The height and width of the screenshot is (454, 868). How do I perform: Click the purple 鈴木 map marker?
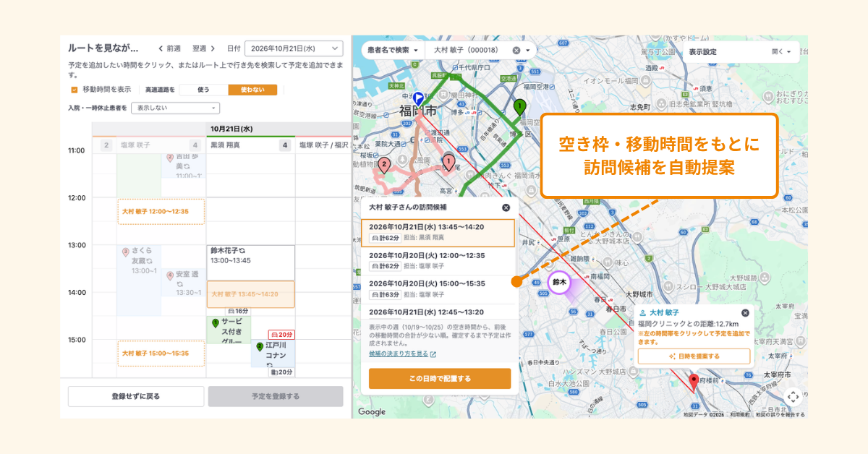(x=559, y=283)
